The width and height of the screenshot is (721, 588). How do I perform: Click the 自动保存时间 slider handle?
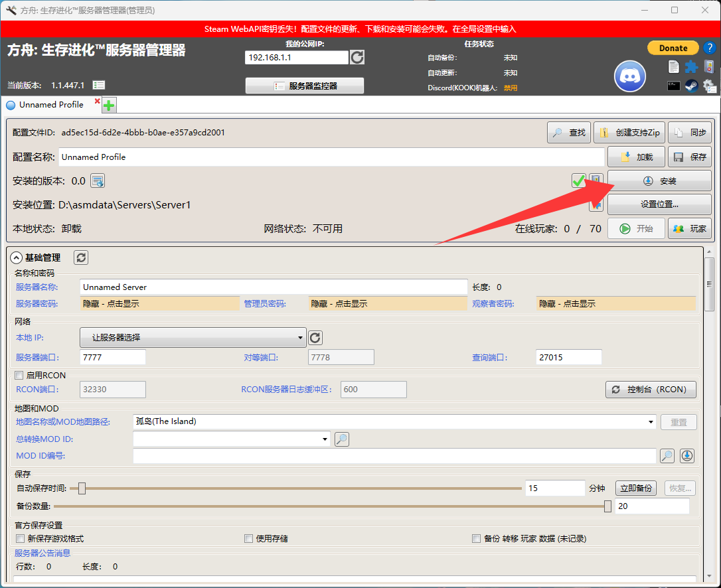(82, 488)
